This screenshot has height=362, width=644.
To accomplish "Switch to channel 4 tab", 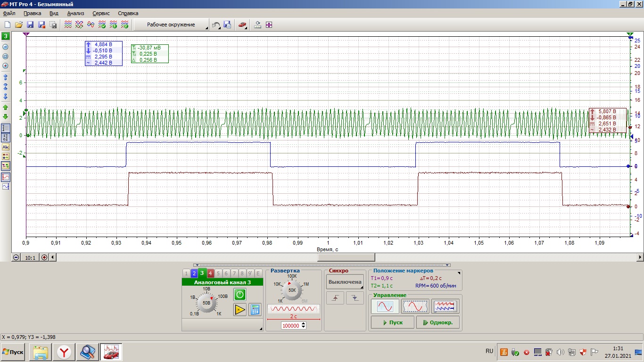I will 210,273.
